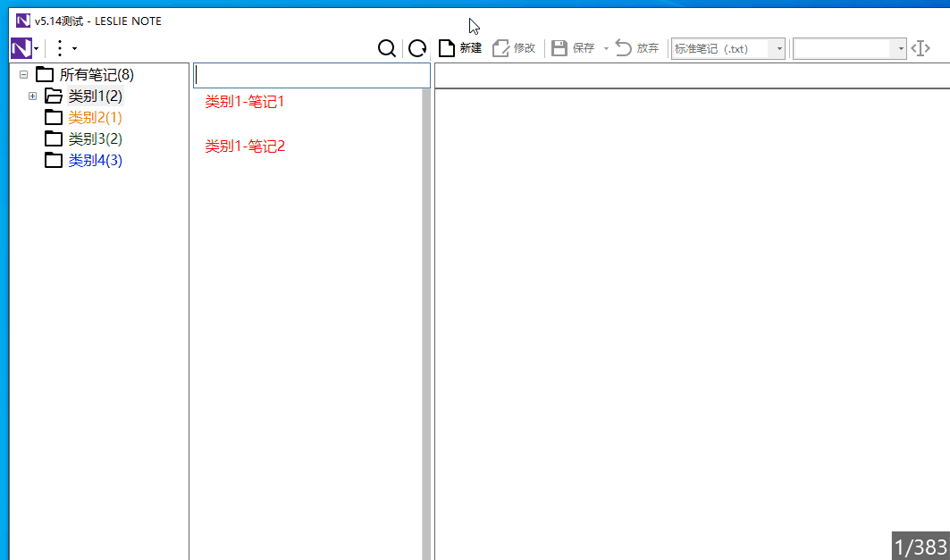The width and height of the screenshot is (950, 560).
Task: Open the 标准笔记 (.txt) note type dropdown
Action: [x=779, y=48]
